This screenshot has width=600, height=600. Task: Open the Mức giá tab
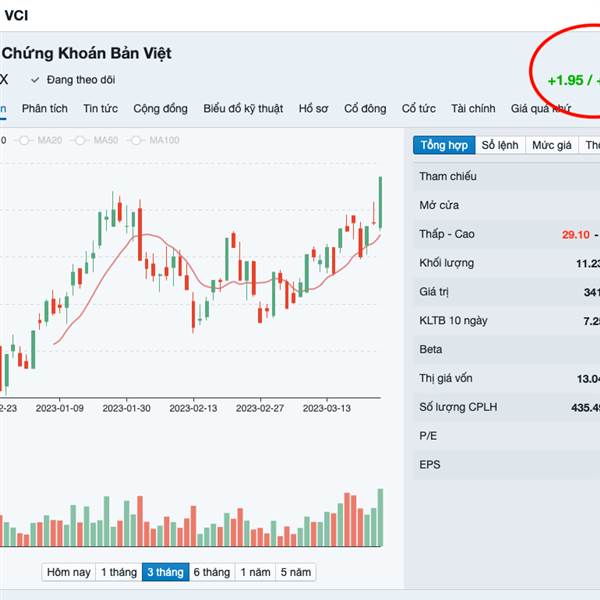(552, 145)
